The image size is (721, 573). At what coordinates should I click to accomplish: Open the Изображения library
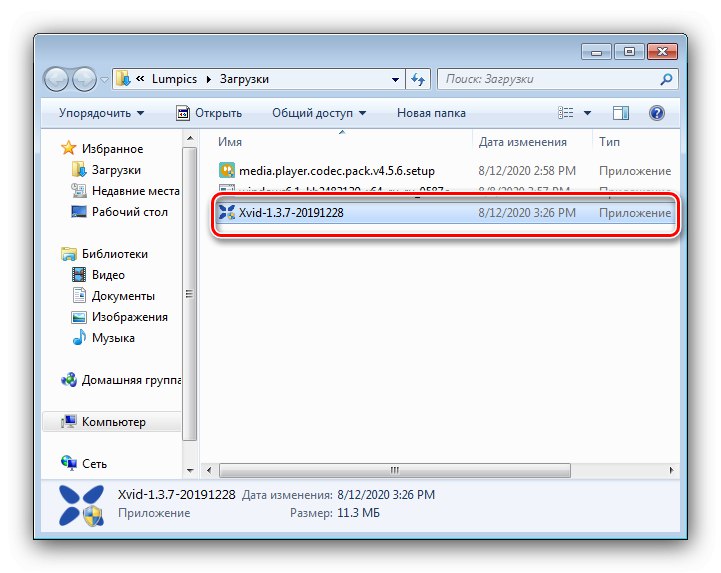(130, 317)
